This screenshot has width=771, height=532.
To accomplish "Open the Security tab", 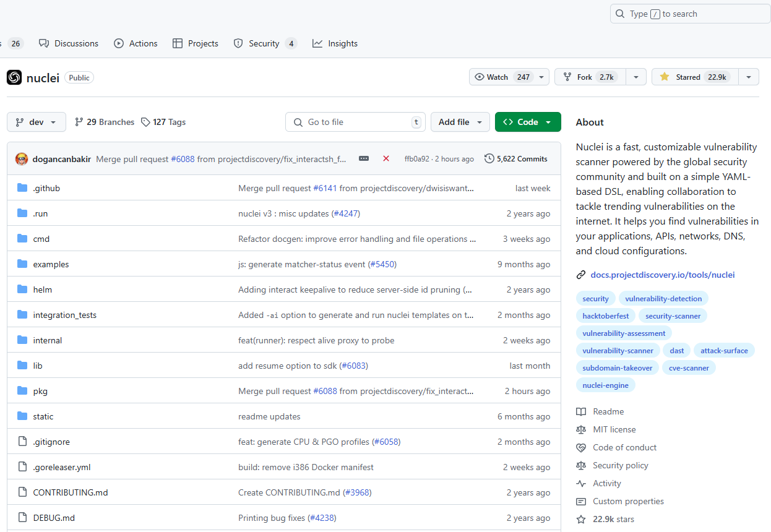I will click(x=265, y=43).
